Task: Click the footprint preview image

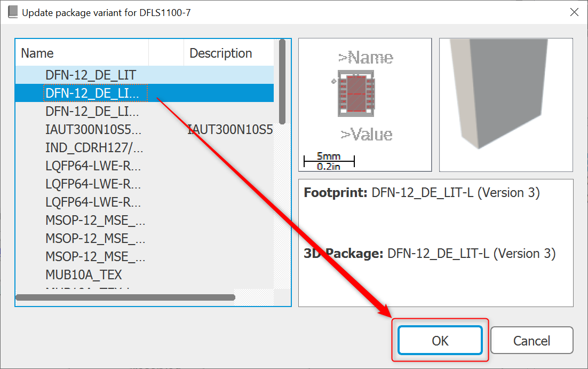Action: click(365, 104)
